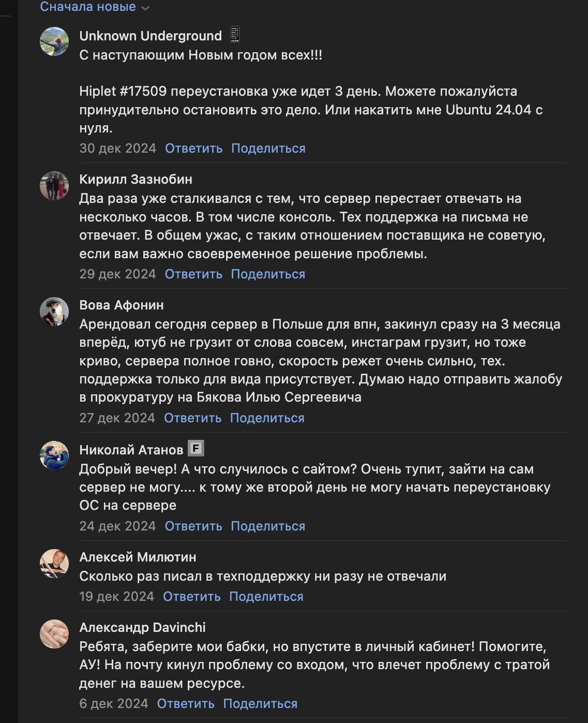Image resolution: width=588 pixels, height=723 pixels.
Task: Open Александр Davinchi's profile name
Action: [142, 627]
